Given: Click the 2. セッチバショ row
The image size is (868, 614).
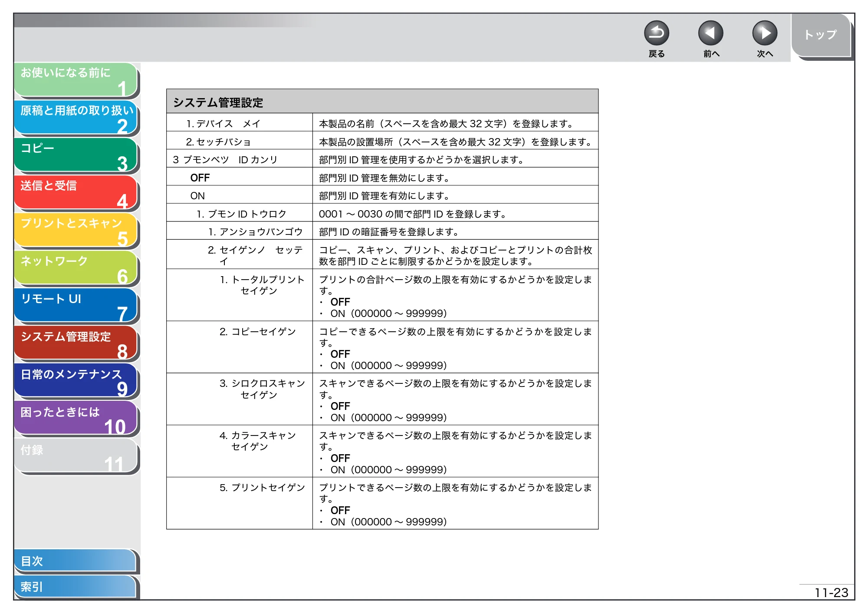Looking at the screenshot, I should point(382,141).
